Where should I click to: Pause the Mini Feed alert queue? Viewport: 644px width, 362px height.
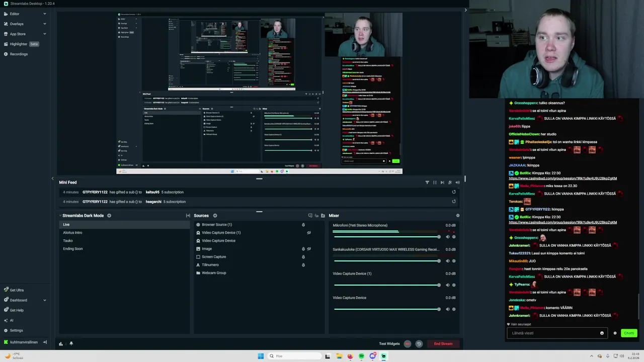[435, 183]
